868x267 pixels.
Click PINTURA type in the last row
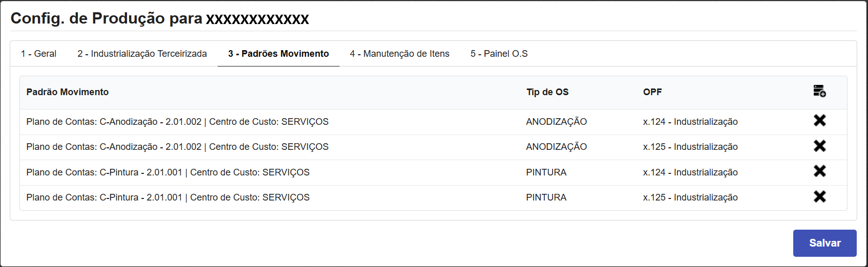[546, 197]
